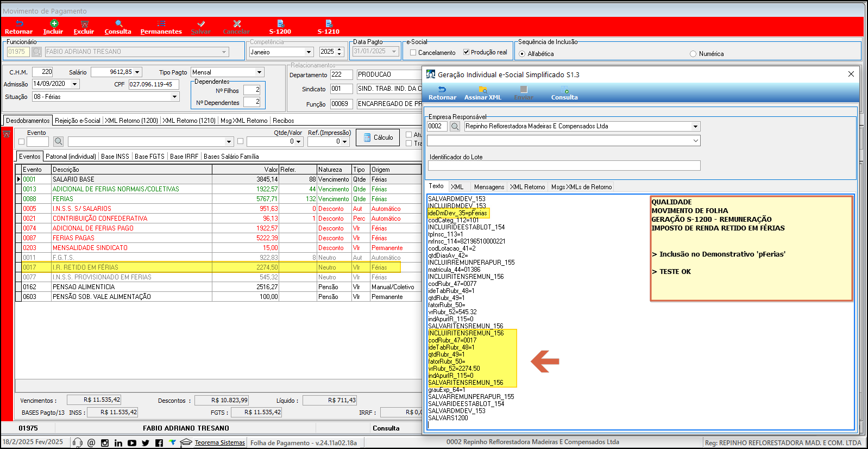868x449 pixels.
Task: Open the Salário value dropdown
Action: (138, 72)
